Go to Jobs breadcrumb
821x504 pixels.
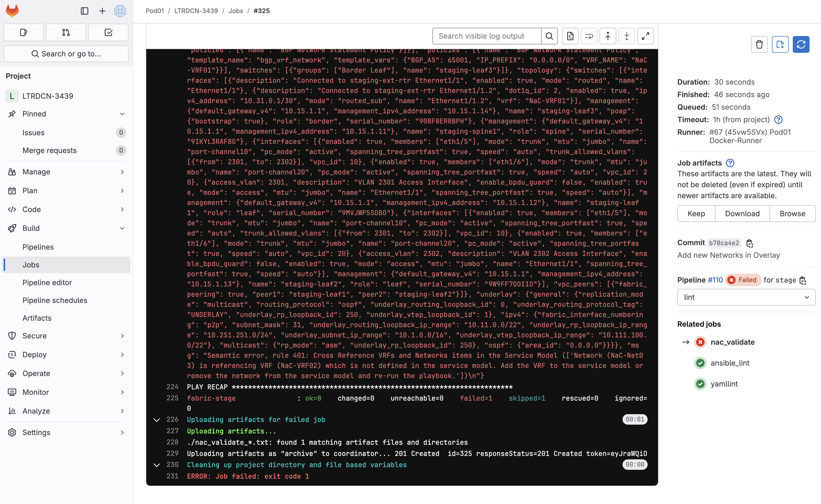(x=236, y=11)
